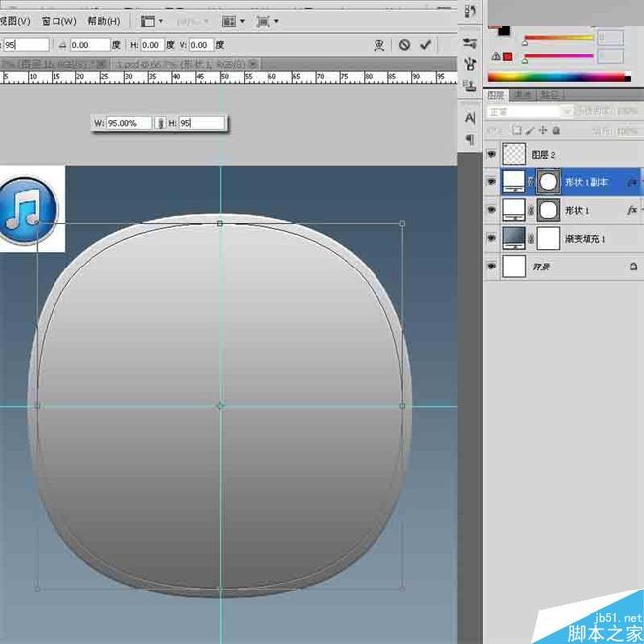The height and width of the screenshot is (644, 644).
Task: Switch to warp mode icon in options bar
Action: point(379,45)
